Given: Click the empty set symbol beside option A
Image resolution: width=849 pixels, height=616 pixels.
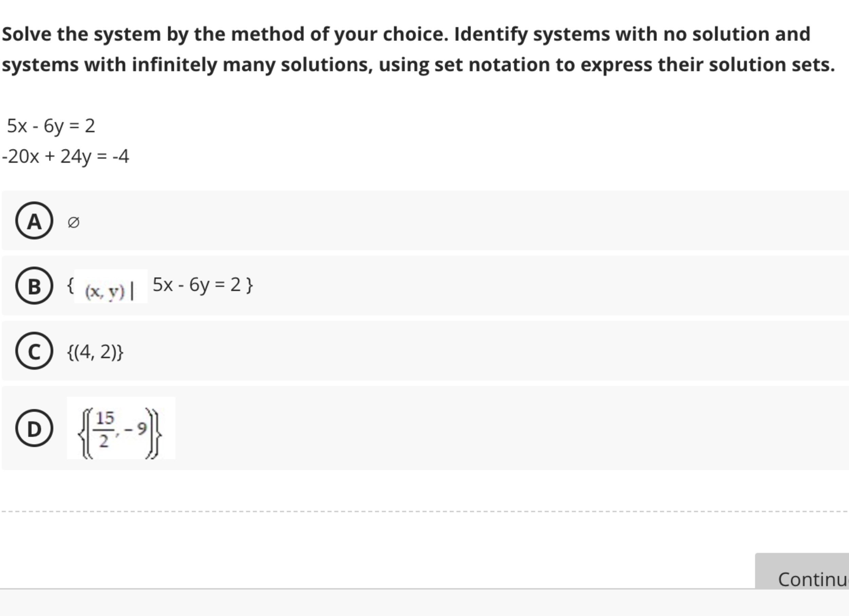Looking at the screenshot, I should pos(73,222).
